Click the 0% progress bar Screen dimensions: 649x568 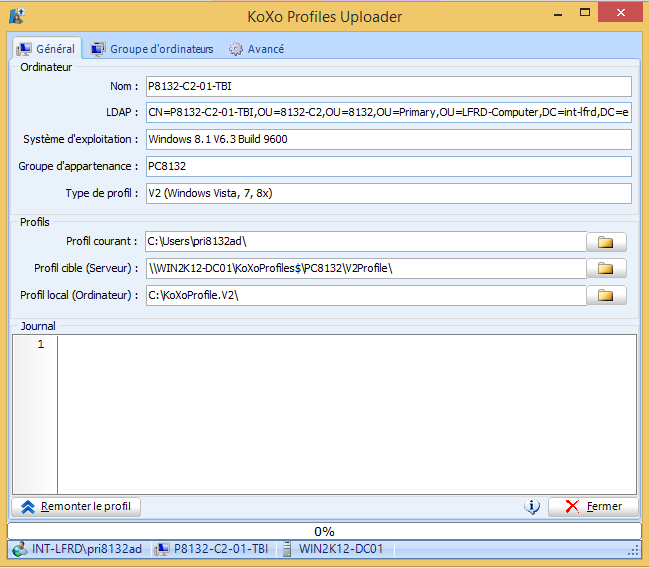(x=324, y=531)
